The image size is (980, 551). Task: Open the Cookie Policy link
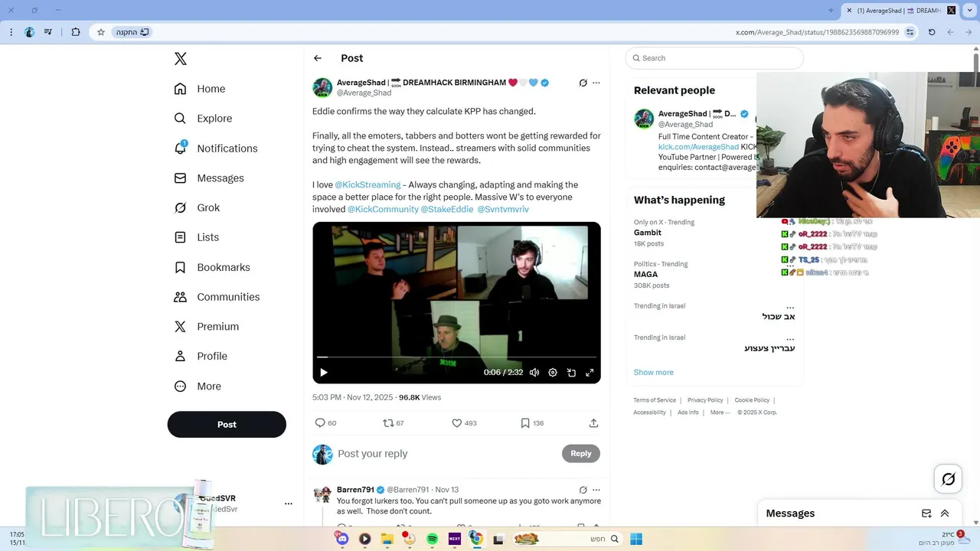pyautogui.click(x=752, y=400)
